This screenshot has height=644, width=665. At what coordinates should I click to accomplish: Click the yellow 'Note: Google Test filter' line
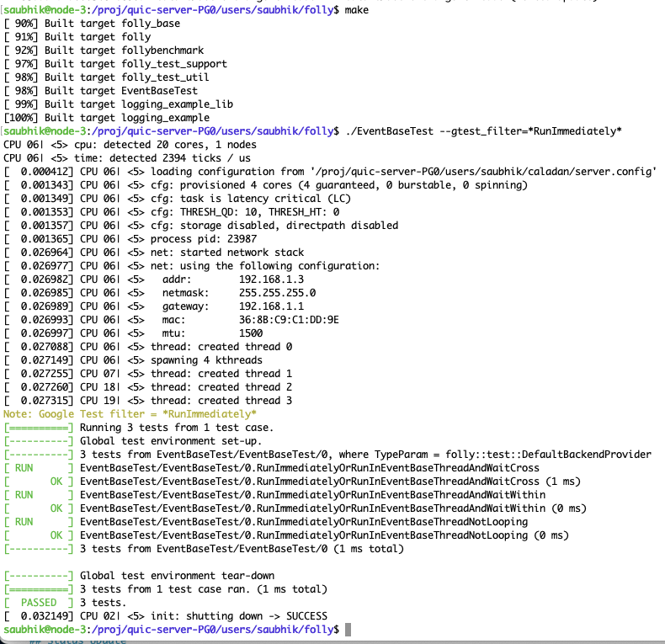coord(130,414)
